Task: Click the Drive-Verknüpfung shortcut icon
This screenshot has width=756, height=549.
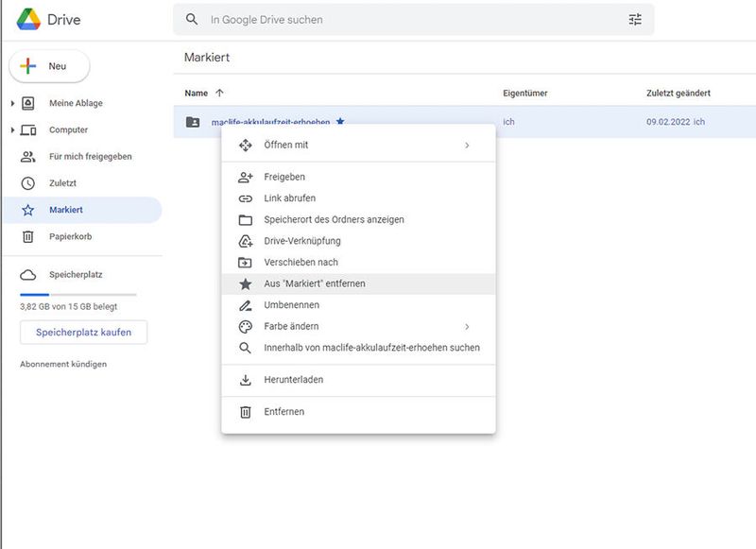Action: point(246,241)
